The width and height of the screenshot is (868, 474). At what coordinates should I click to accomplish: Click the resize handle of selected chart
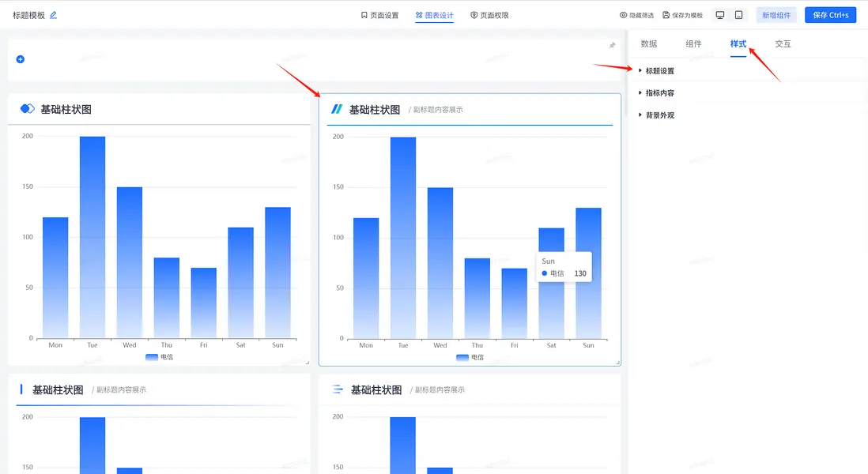617,363
